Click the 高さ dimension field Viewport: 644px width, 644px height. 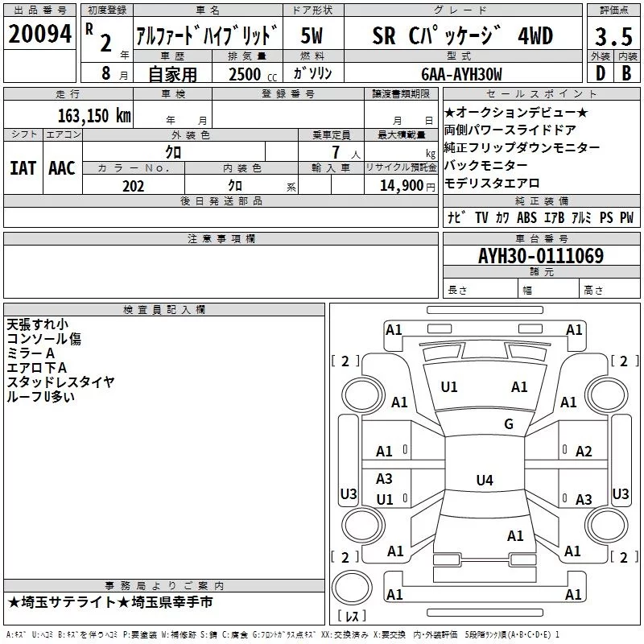coord(610,288)
